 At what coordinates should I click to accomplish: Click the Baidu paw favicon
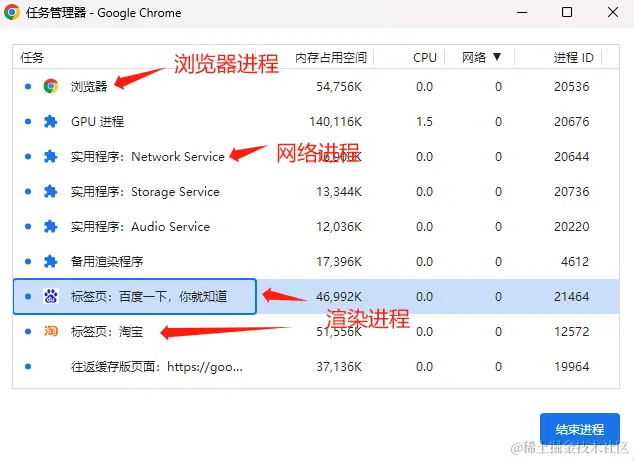click(x=51, y=296)
